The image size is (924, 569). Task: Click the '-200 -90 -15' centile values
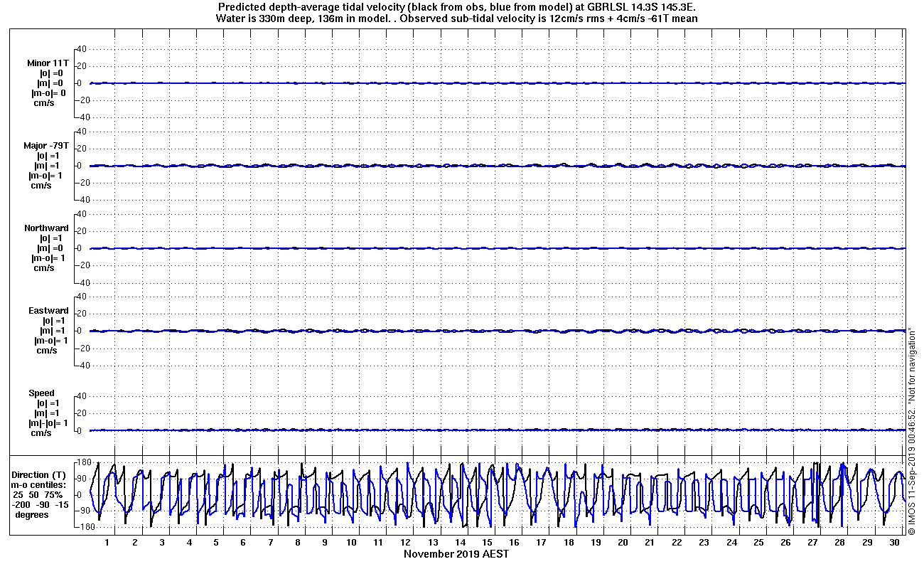tap(41, 504)
